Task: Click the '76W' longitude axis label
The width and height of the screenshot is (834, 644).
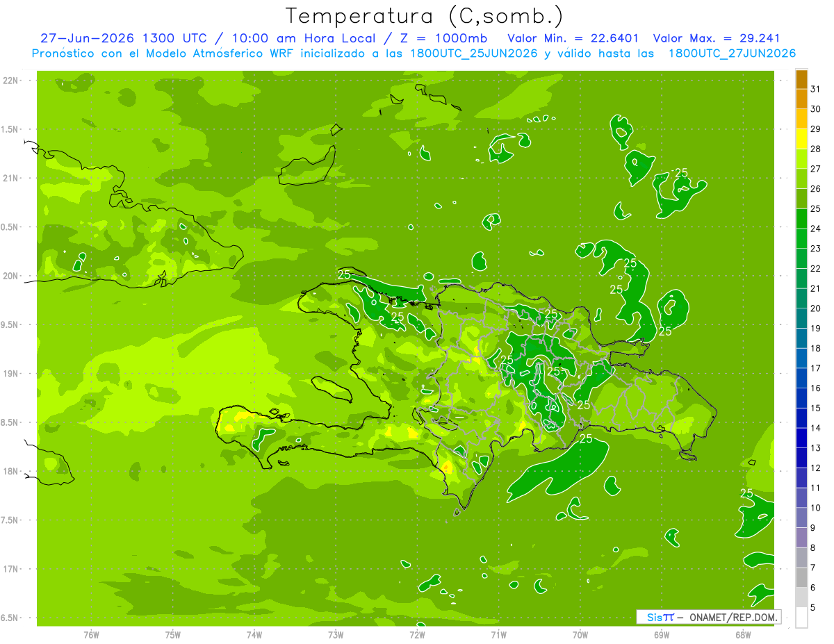Action: point(91,635)
